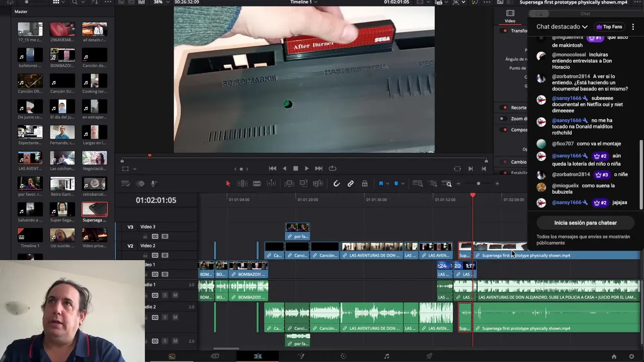Click the Flag clip icon
This screenshot has height=362, width=644.
[381, 184]
